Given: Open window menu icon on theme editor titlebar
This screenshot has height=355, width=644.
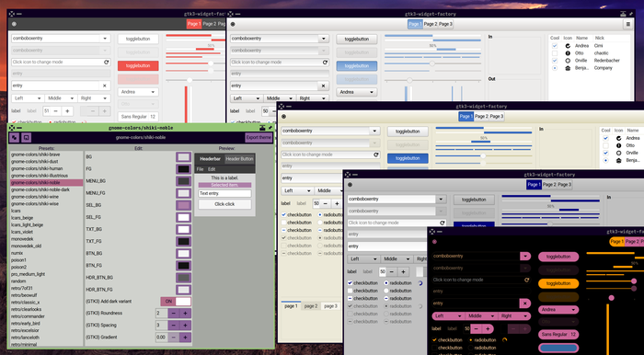Looking at the screenshot, I should pyautogui.click(x=11, y=128).
